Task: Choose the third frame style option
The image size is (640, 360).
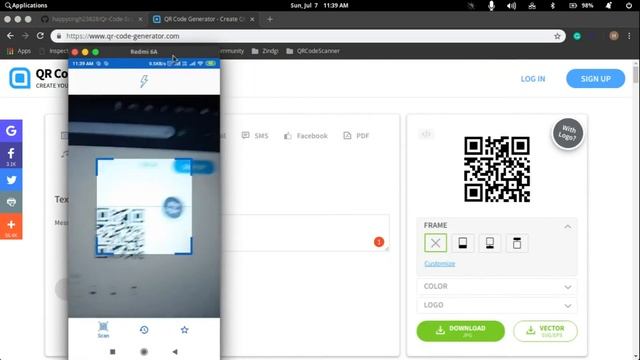Action: point(490,243)
